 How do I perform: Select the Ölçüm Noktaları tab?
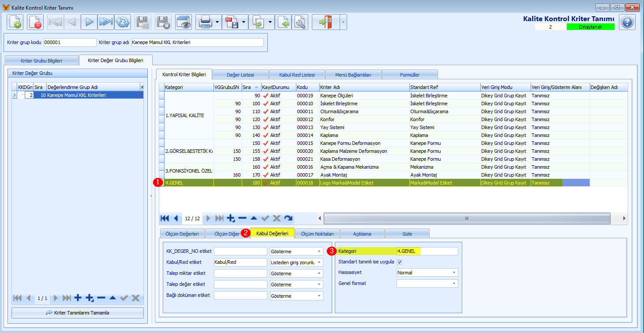pos(317,233)
